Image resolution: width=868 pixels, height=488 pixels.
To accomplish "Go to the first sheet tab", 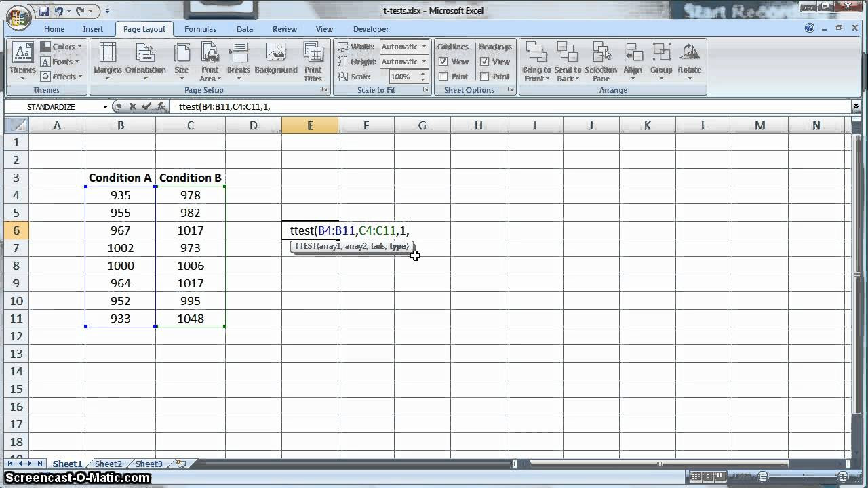I will tap(11, 464).
